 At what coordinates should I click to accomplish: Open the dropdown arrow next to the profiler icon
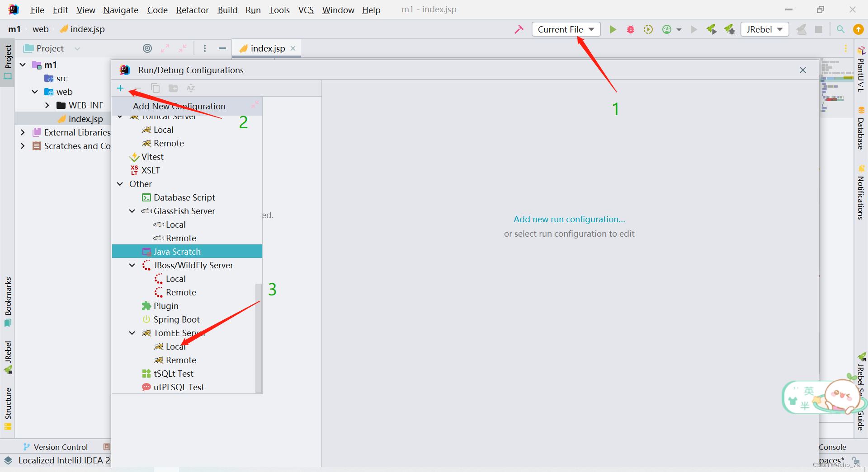pyautogui.click(x=679, y=30)
